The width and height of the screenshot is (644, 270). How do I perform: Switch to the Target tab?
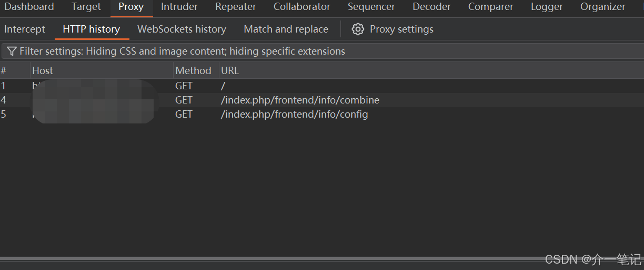pyautogui.click(x=86, y=7)
